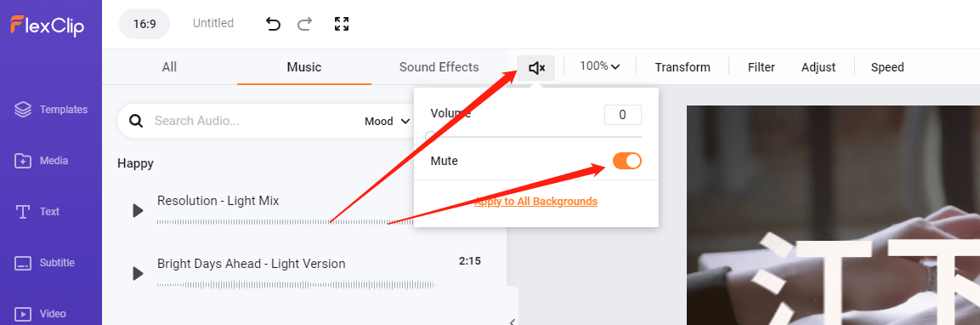Screen dimensions: 980x325
Task: Open the Transform options
Action: tap(683, 67)
